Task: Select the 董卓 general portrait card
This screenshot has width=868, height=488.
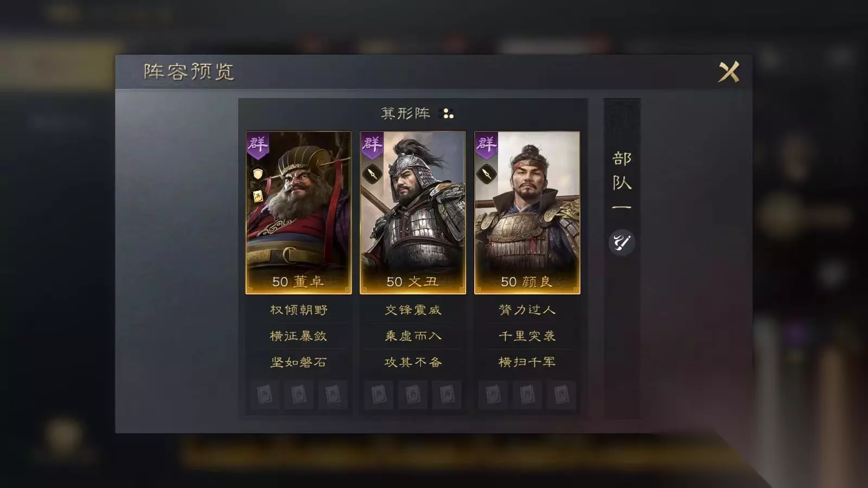Action: coord(299,213)
